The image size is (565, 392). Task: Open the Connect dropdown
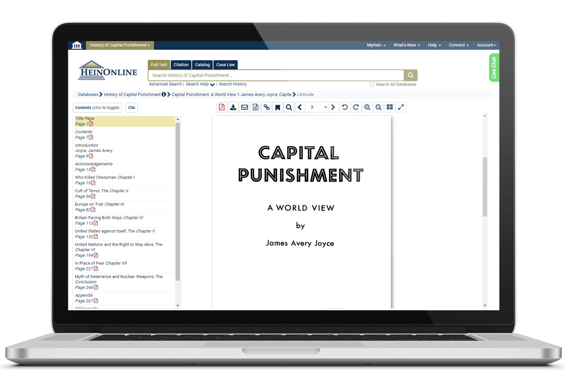coord(459,45)
